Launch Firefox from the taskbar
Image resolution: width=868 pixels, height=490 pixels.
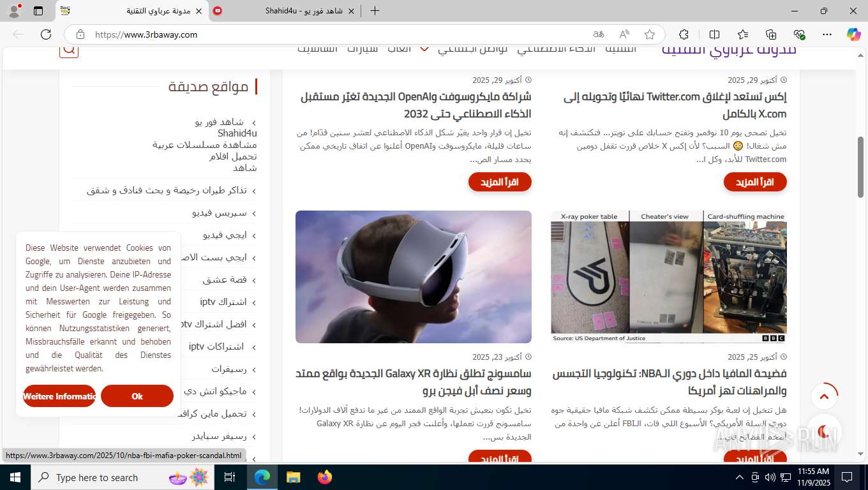click(324, 477)
